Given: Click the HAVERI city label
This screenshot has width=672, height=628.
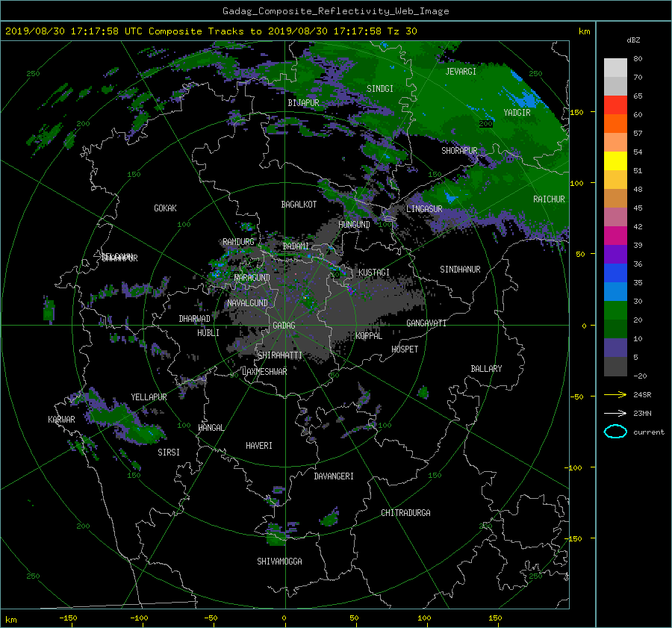Looking at the screenshot, I should [259, 446].
